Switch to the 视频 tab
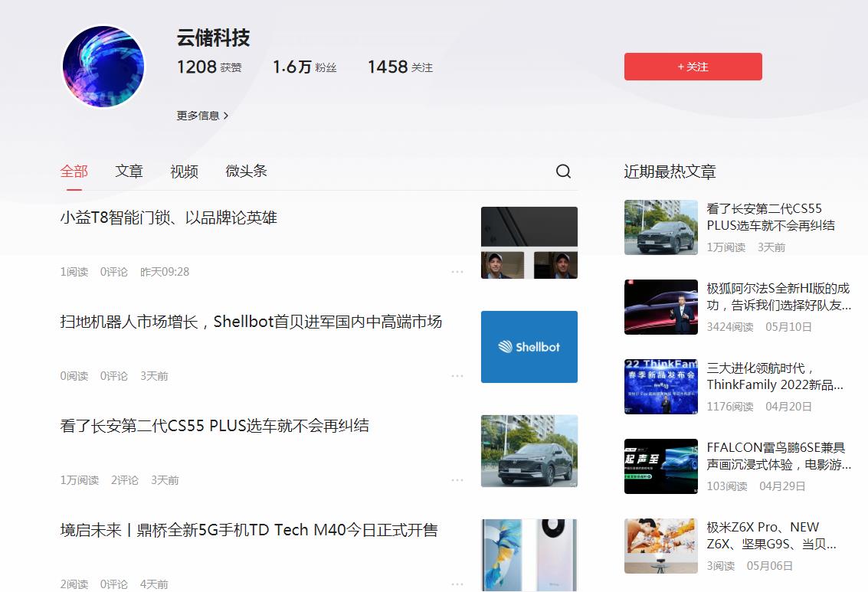The image size is (868, 592). tap(184, 172)
